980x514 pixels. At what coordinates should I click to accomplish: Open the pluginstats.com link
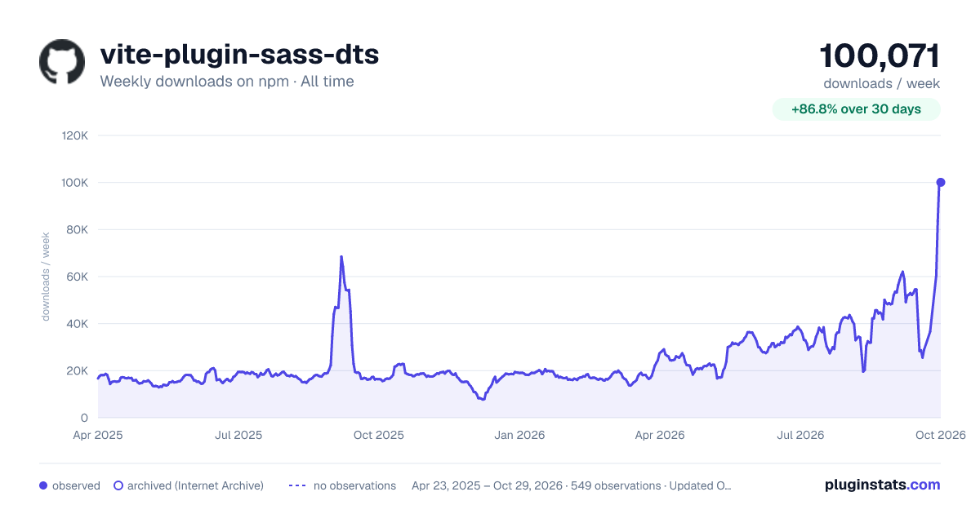pos(883,485)
